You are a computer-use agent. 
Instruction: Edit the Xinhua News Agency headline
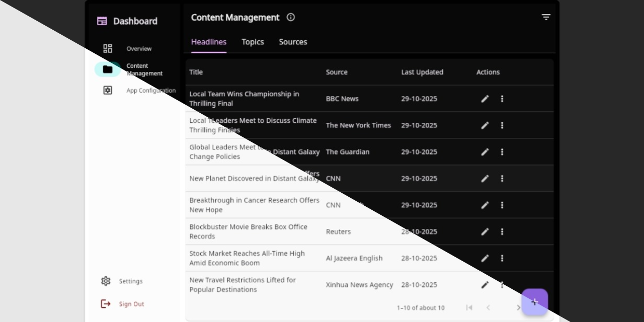pos(485,285)
